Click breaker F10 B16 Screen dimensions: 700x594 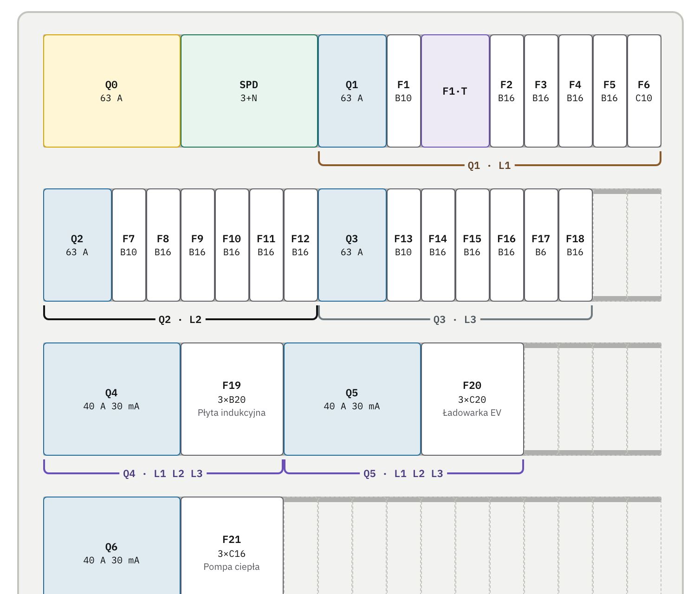click(x=232, y=245)
